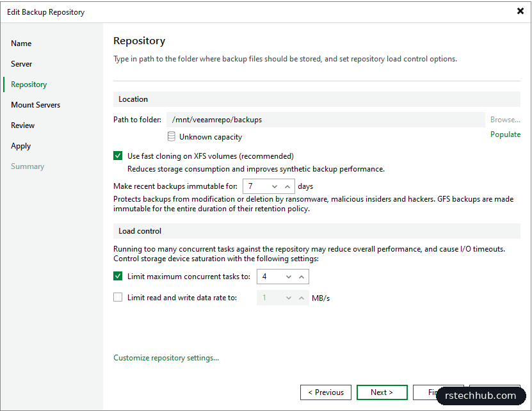The image size is (532, 411).
Task: Go to the Server step
Action: pos(21,64)
